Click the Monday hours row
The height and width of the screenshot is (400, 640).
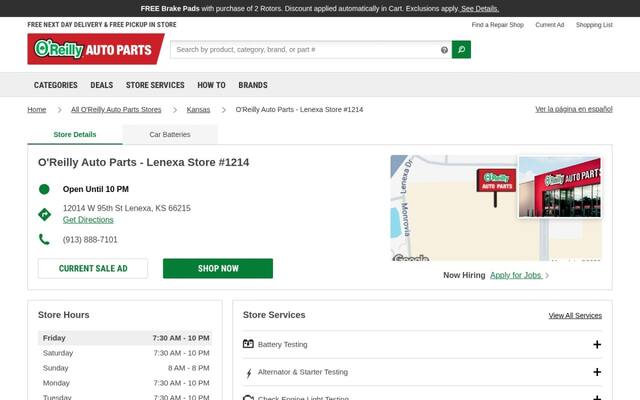(x=125, y=383)
